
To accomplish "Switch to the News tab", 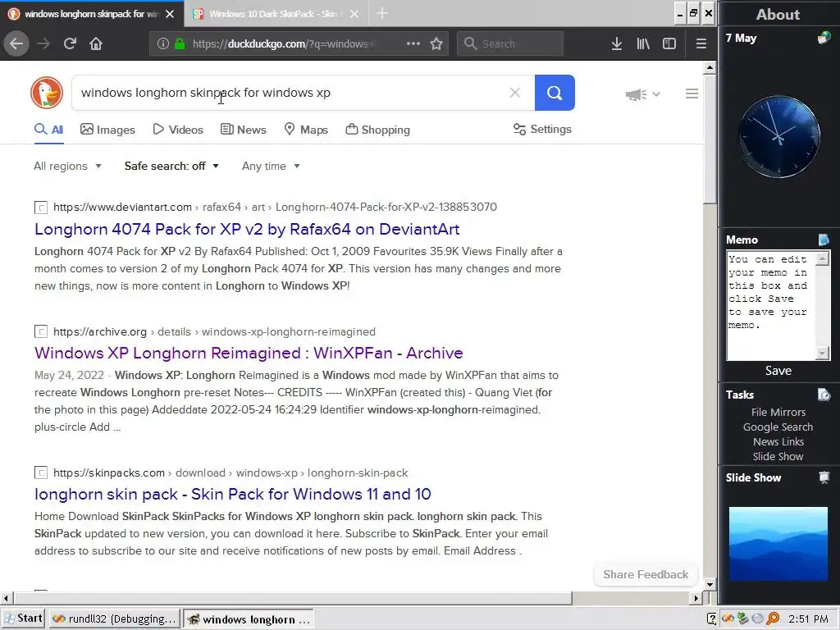I will tap(243, 130).
